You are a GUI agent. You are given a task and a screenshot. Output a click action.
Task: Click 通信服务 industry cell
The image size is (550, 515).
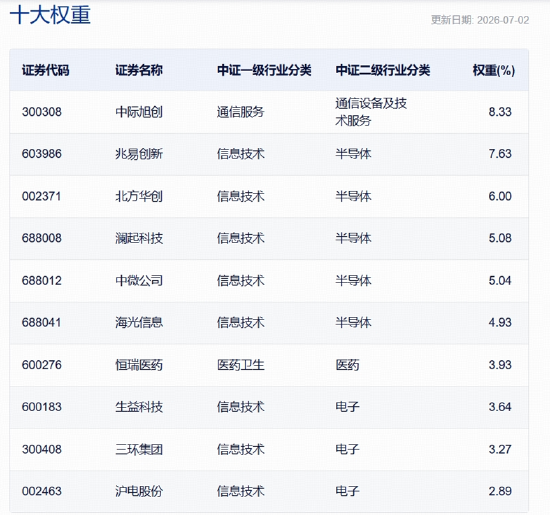click(241, 112)
